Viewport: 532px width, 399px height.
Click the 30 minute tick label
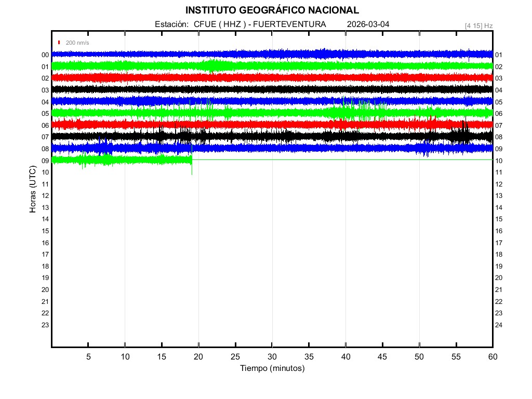click(272, 356)
